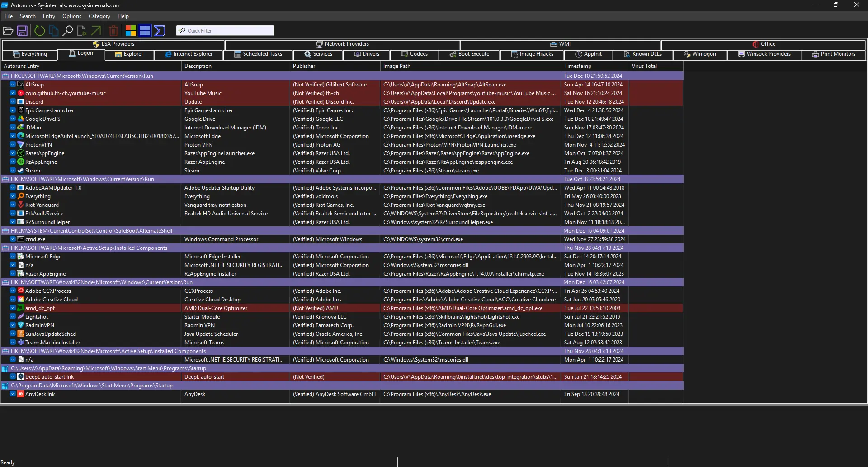The height and width of the screenshot is (467, 868).
Task: Uncheck the AltSnap autorun entry
Action: click(x=13, y=85)
